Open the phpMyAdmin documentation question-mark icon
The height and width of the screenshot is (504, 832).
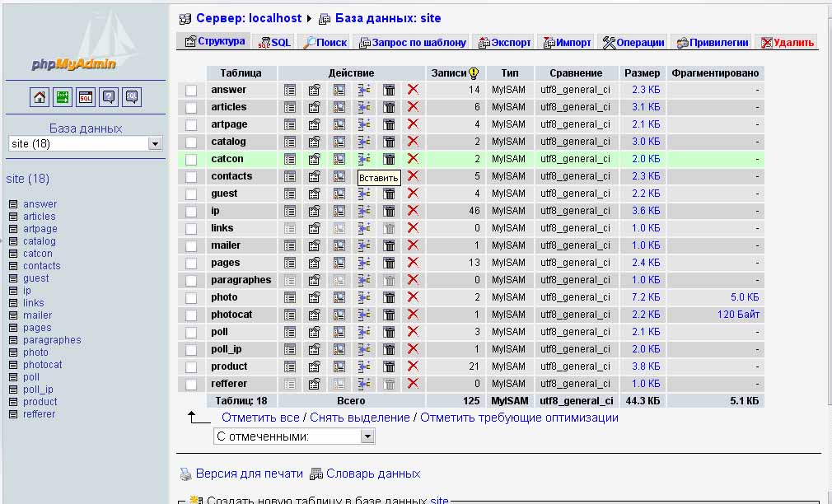pyautogui.click(x=109, y=97)
